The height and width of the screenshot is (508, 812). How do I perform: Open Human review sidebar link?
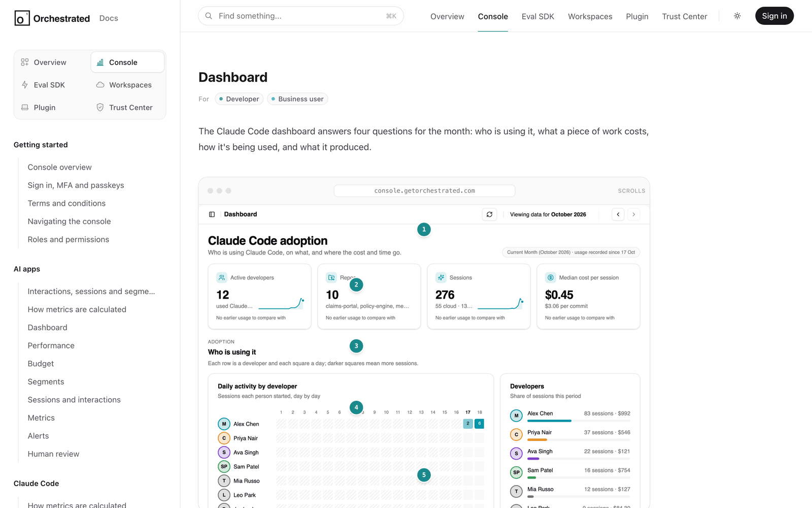[x=54, y=454]
